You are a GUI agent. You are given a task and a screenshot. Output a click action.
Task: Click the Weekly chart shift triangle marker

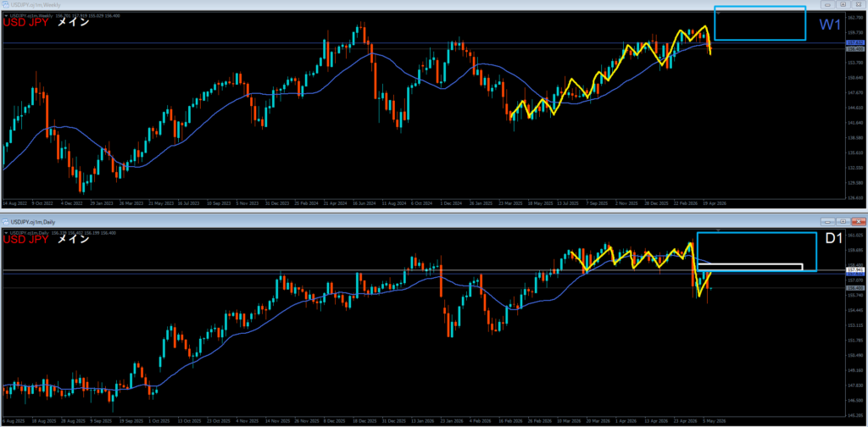[717, 12]
